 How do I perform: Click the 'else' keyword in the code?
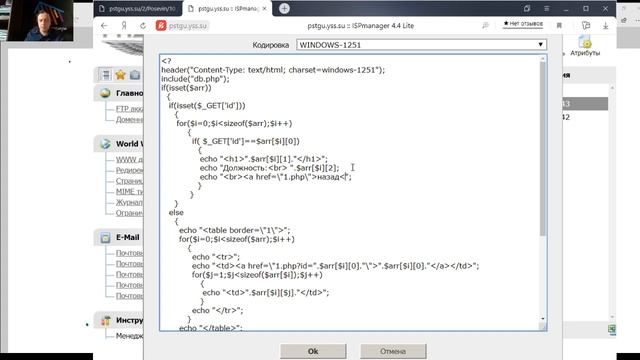(176, 212)
